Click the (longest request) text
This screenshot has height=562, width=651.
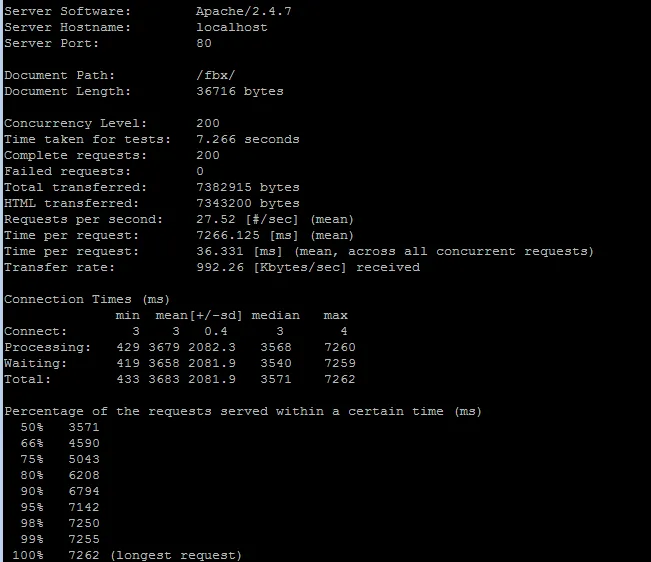176,555
